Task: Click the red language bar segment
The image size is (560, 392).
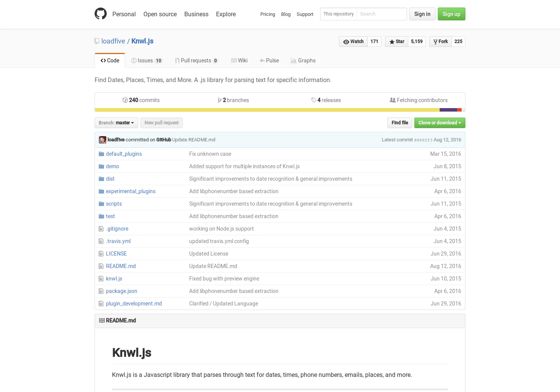Action: (459, 110)
